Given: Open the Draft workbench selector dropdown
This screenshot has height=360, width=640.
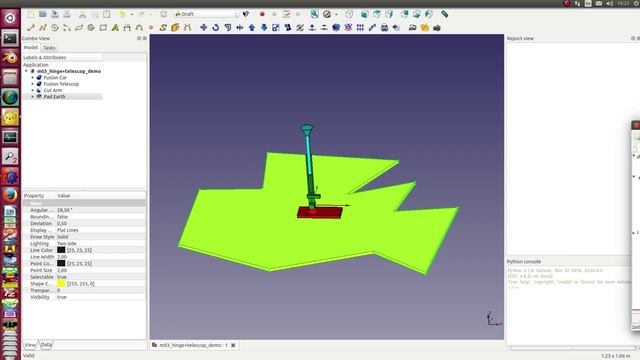Looking at the screenshot, I should (x=206, y=14).
